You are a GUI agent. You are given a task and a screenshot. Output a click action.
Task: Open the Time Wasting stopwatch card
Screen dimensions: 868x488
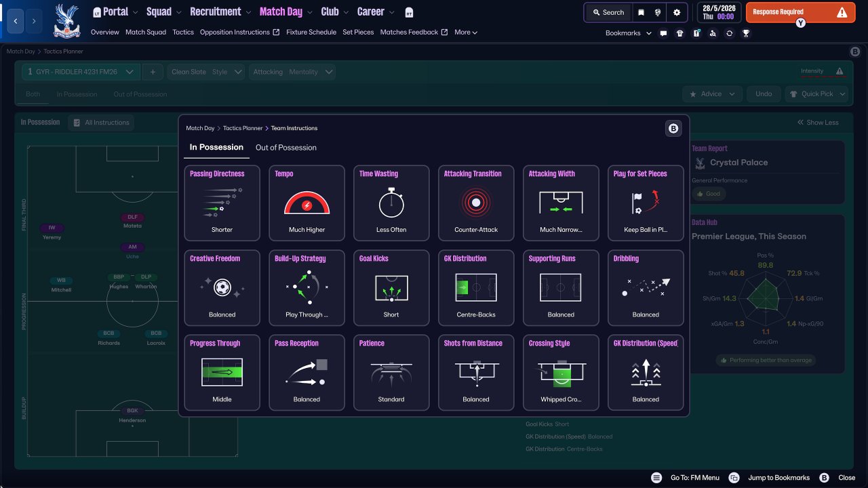pyautogui.click(x=391, y=203)
